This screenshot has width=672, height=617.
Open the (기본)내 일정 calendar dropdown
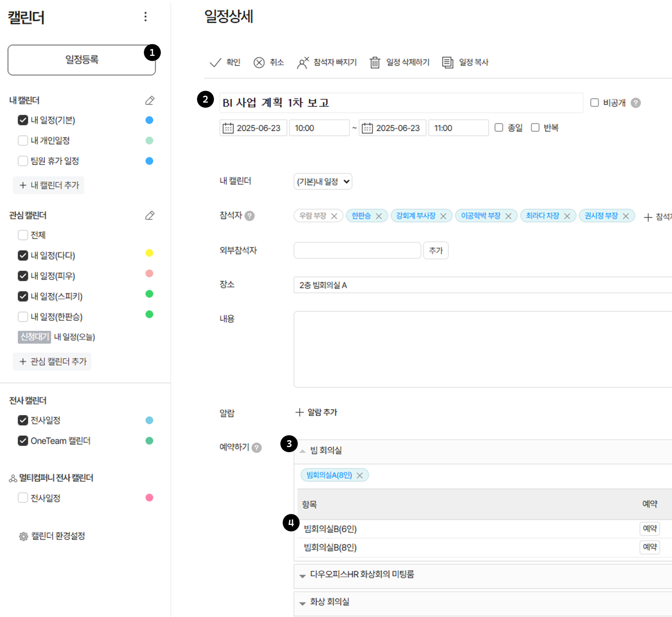[322, 182]
